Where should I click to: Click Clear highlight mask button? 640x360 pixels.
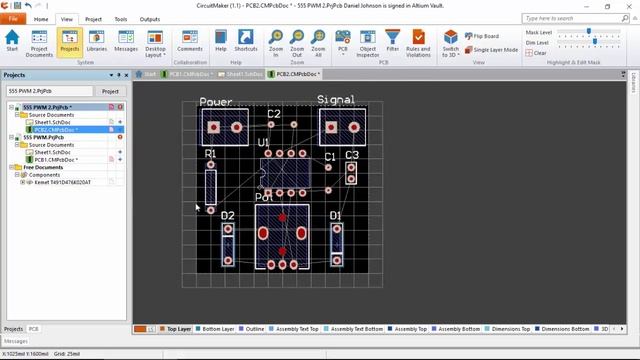536,53
